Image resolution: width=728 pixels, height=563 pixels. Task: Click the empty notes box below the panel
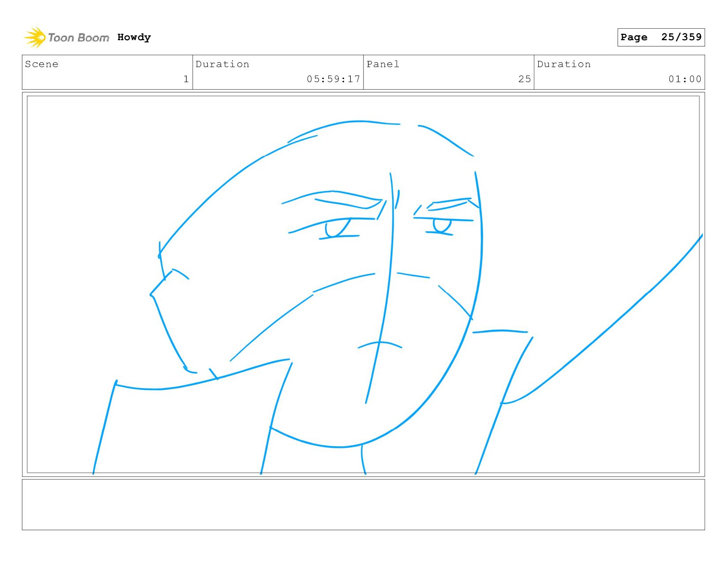tap(364, 505)
